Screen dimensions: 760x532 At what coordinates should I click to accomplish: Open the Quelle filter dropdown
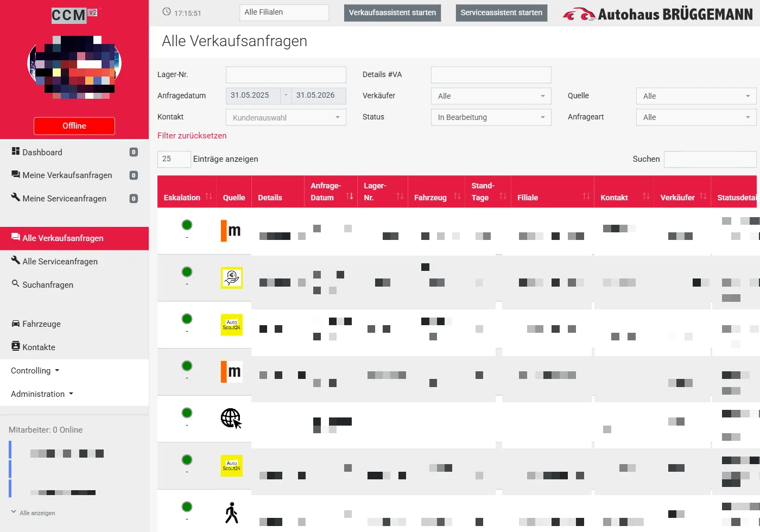(696, 96)
